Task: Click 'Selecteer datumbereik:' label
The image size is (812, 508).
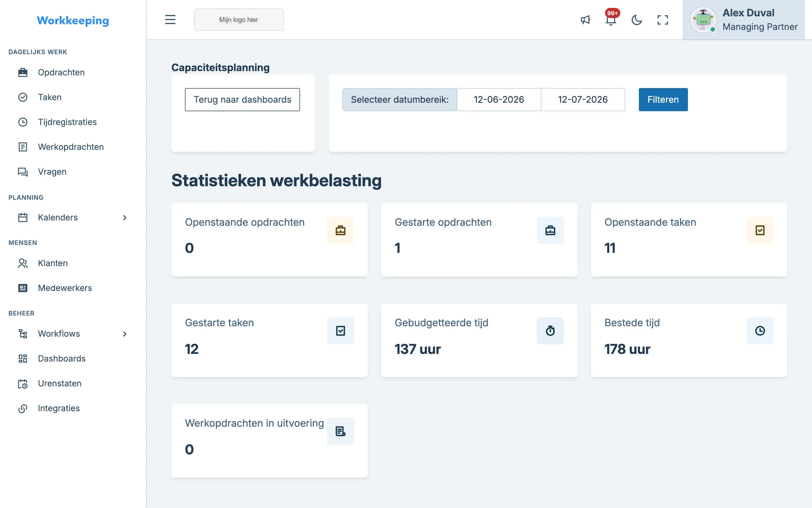Action: pos(399,99)
